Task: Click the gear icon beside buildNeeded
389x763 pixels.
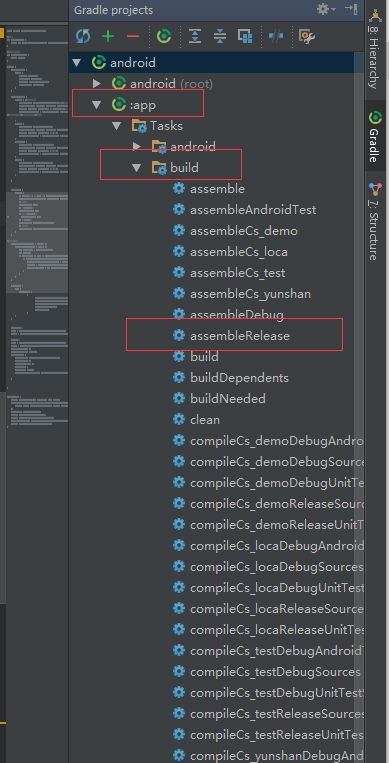Action: [x=179, y=398]
